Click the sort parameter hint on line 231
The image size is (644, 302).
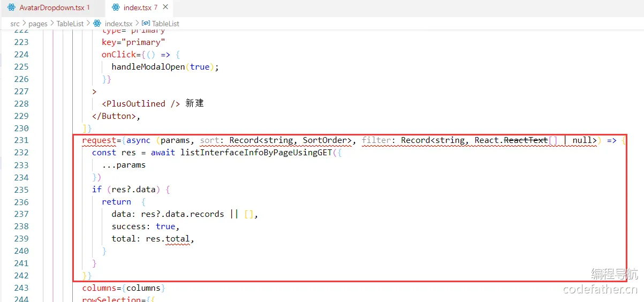[x=211, y=140]
